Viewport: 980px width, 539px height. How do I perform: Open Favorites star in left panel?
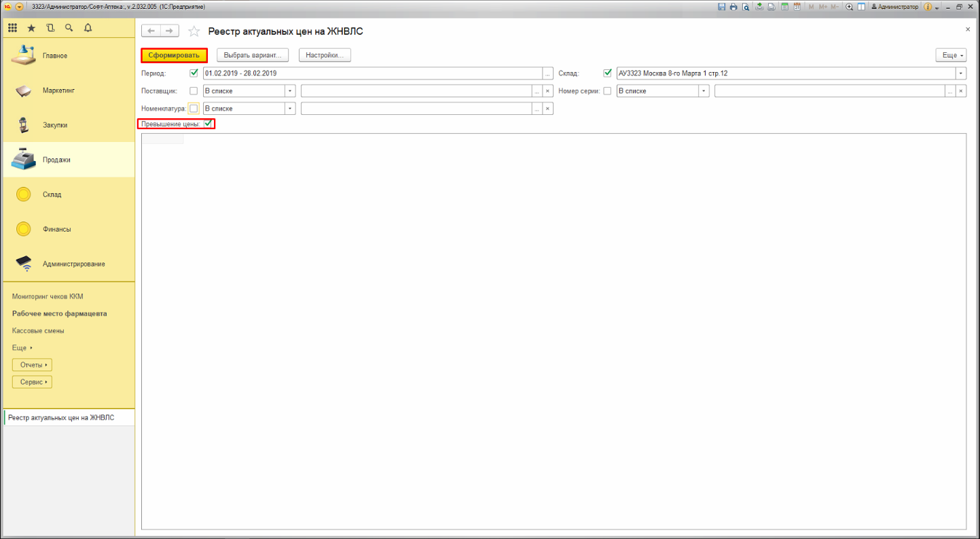pos(31,28)
